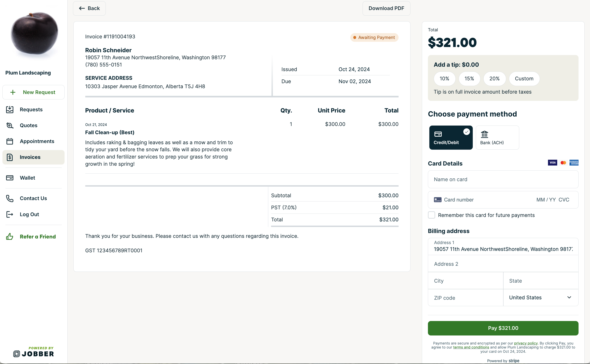
Task: Click the Contact Us phone icon
Action: (x=10, y=198)
